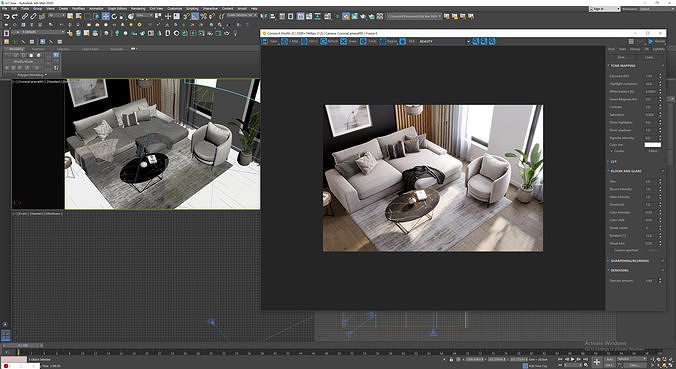Open the Sign In dropdown
This screenshot has height=369, width=676.
604,9
